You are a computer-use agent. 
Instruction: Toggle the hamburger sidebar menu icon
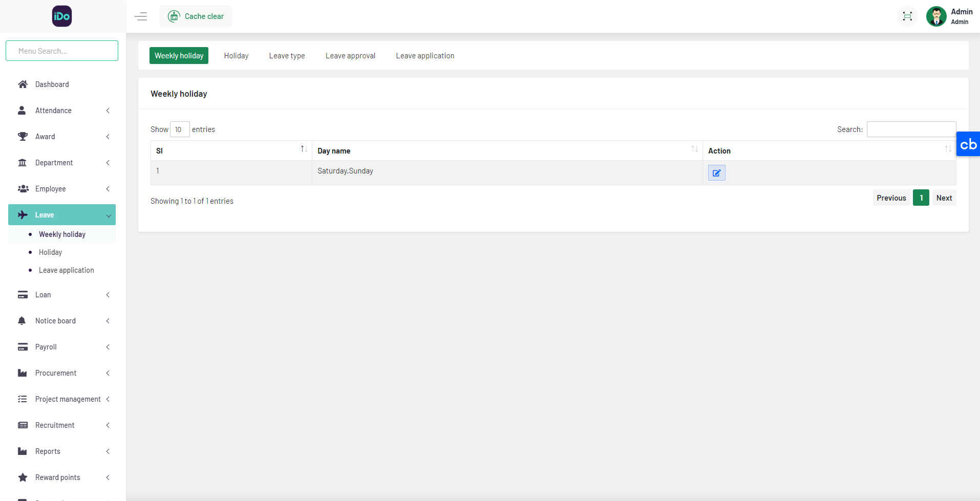coord(141,16)
